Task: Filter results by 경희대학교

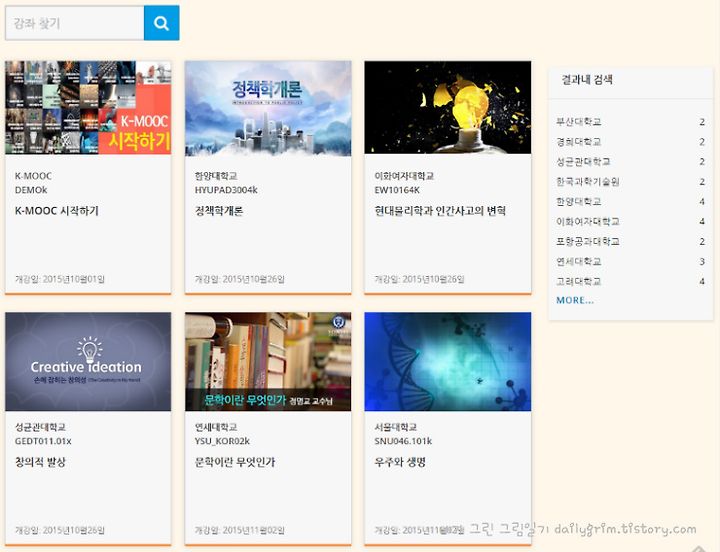Action: 579,141
